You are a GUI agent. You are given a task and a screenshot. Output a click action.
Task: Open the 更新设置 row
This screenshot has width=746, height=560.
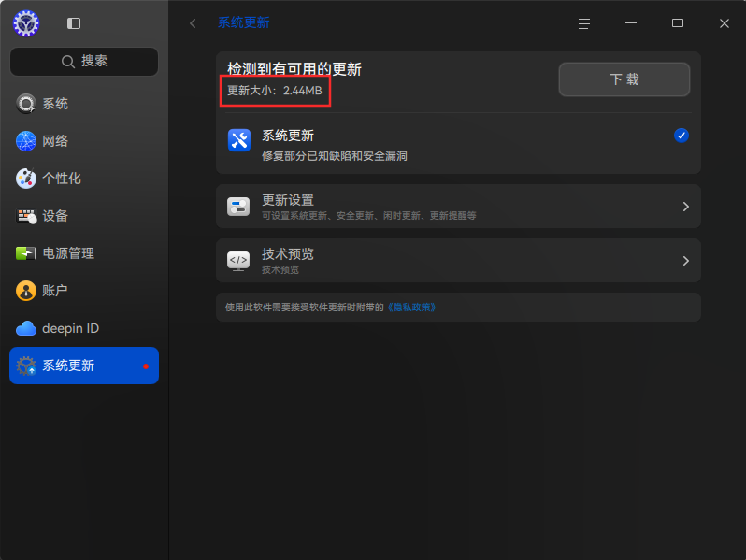(458, 207)
